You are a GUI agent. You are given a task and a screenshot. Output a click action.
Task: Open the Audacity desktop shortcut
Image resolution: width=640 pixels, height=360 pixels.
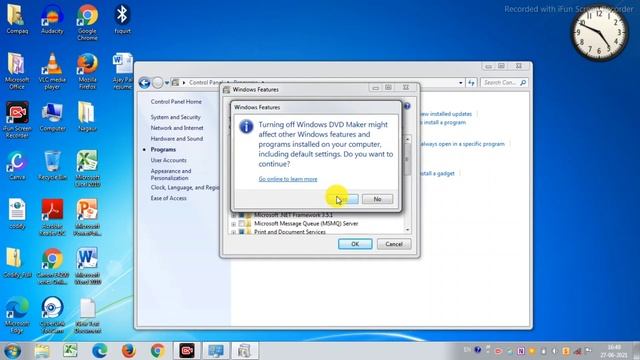[x=52, y=19]
